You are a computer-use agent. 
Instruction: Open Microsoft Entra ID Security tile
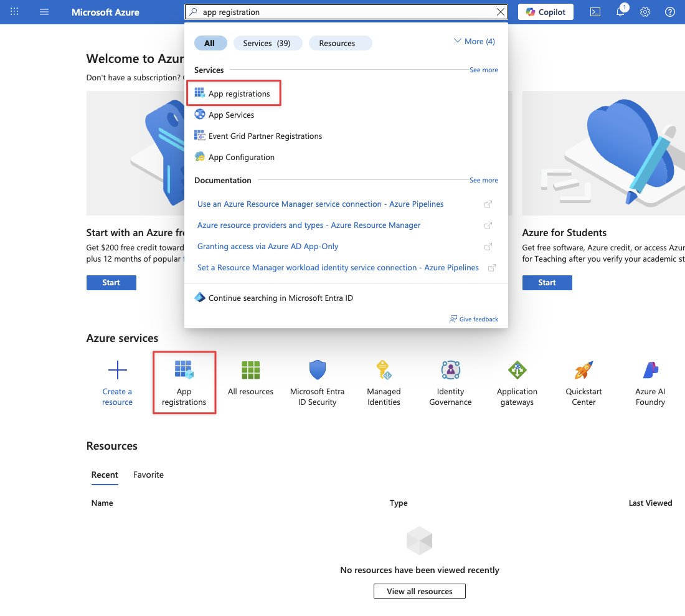pyautogui.click(x=317, y=383)
